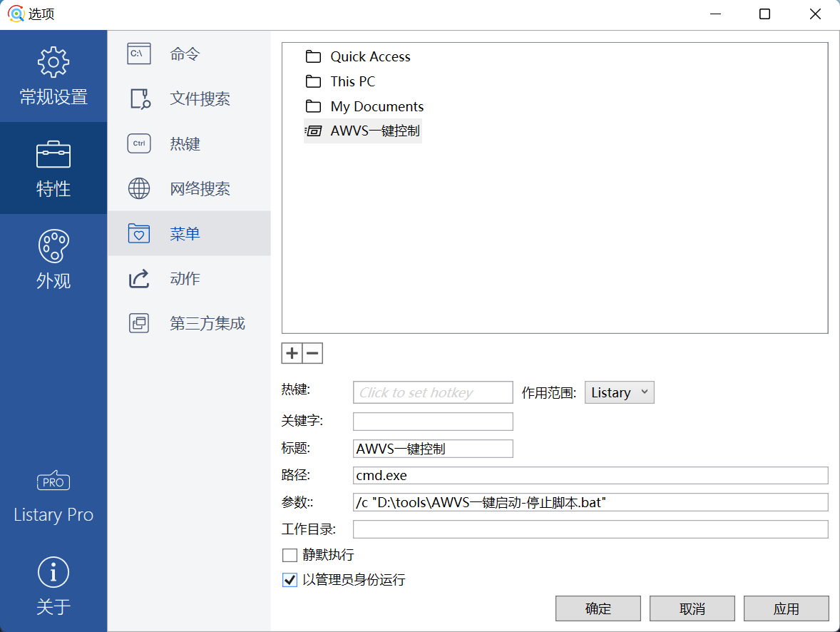Click the AWVS一键控制 command item icon
Viewport: 840px width, 632px height.
point(313,131)
